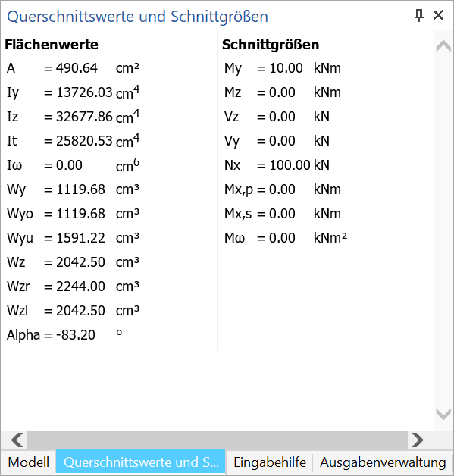Select the Alpha = -83.20 row
Viewport: 454px width, 476px height.
click(64, 335)
